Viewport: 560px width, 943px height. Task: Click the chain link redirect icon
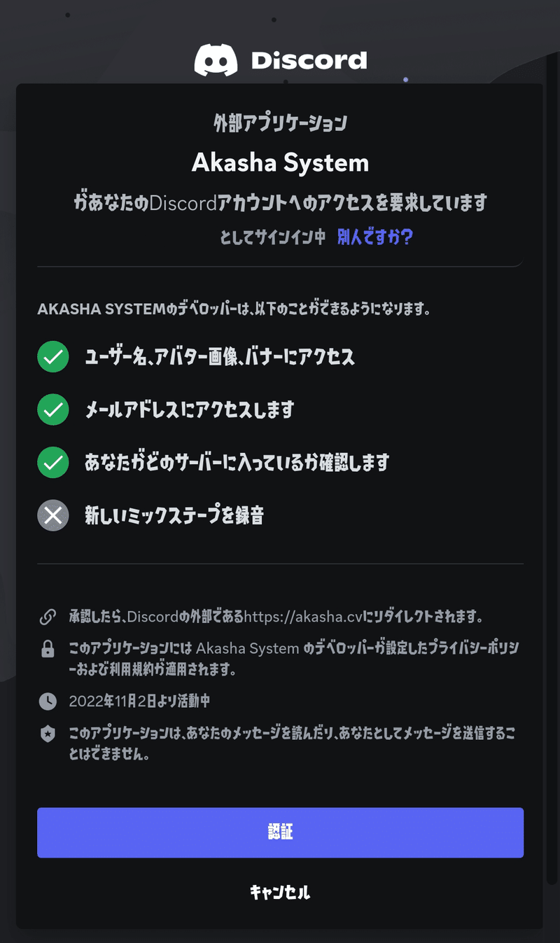(48, 616)
